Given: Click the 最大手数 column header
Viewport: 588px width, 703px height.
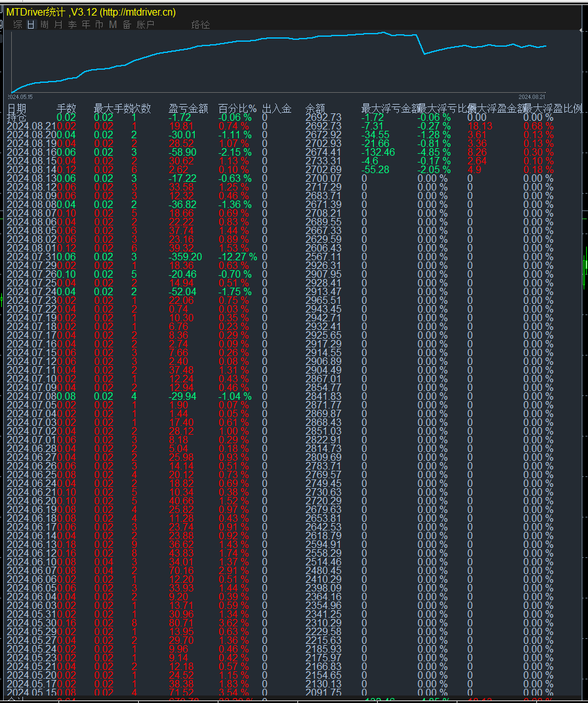Looking at the screenshot, I should (113, 108).
